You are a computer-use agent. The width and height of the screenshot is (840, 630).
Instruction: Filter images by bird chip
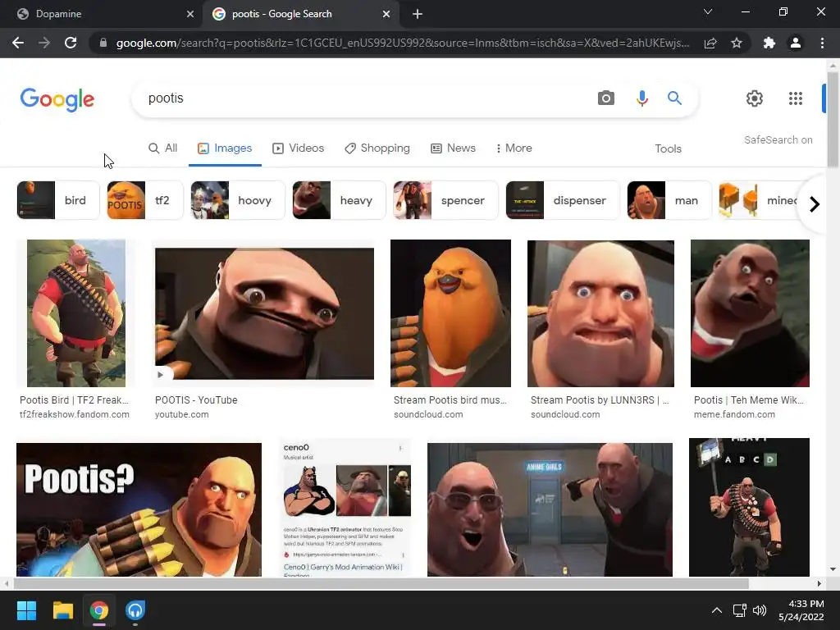[x=58, y=200]
